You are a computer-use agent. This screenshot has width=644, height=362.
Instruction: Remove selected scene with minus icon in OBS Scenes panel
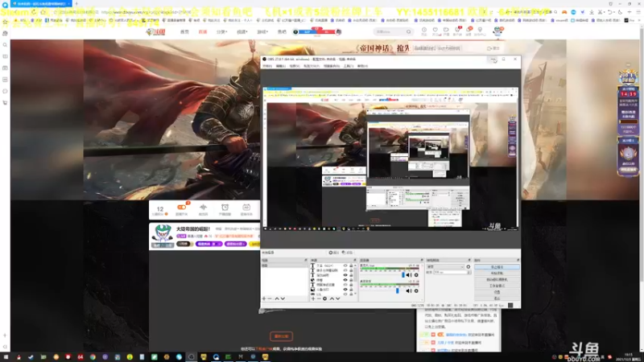270,298
